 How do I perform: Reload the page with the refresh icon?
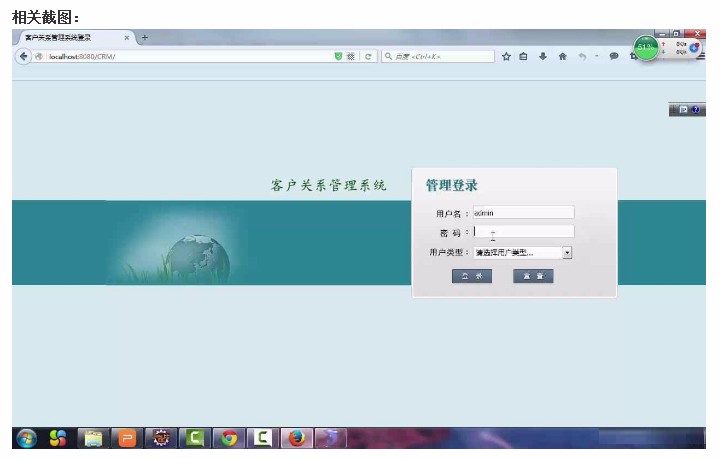(368, 56)
